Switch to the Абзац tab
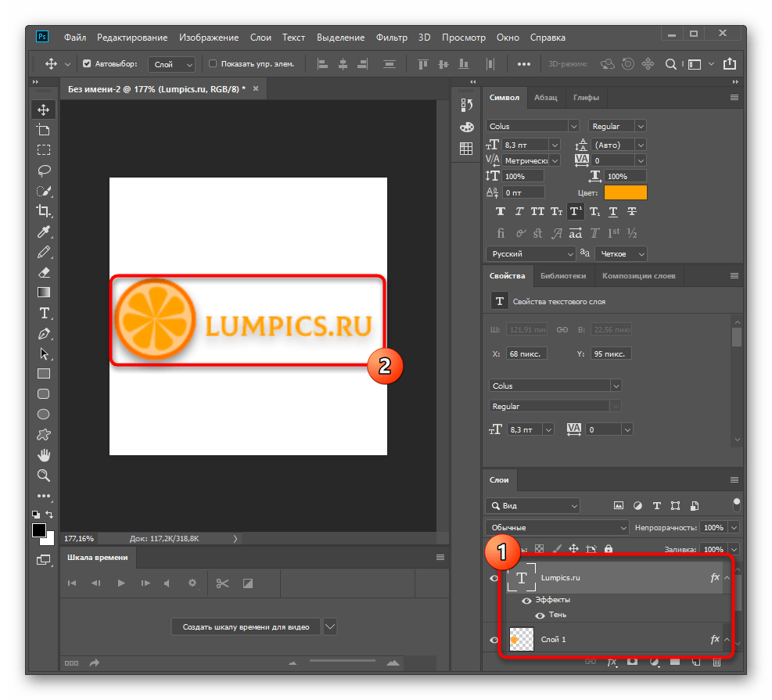The height and width of the screenshot is (700, 772). click(545, 98)
